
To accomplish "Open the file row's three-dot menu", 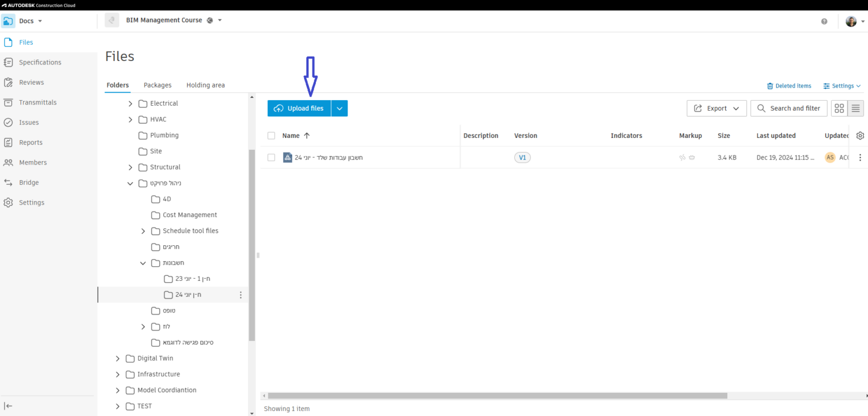I will [x=860, y=158].
